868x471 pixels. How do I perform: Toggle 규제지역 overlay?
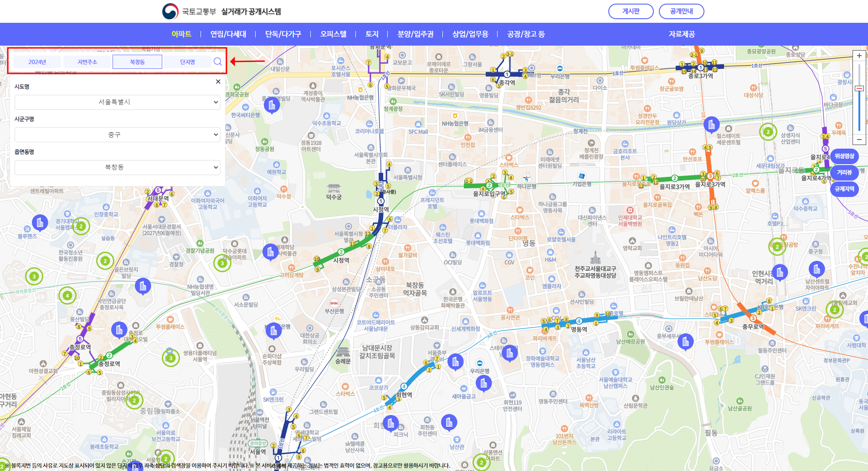844,189
